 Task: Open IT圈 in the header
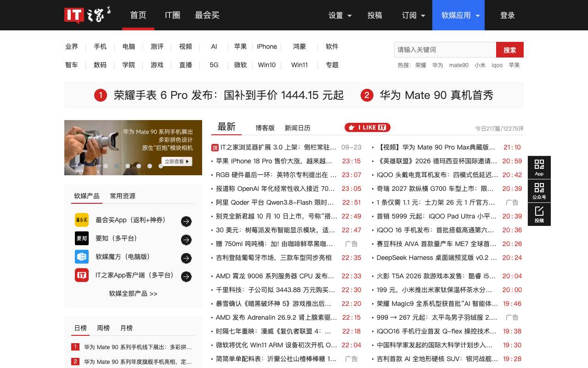(x=172, y=15)
